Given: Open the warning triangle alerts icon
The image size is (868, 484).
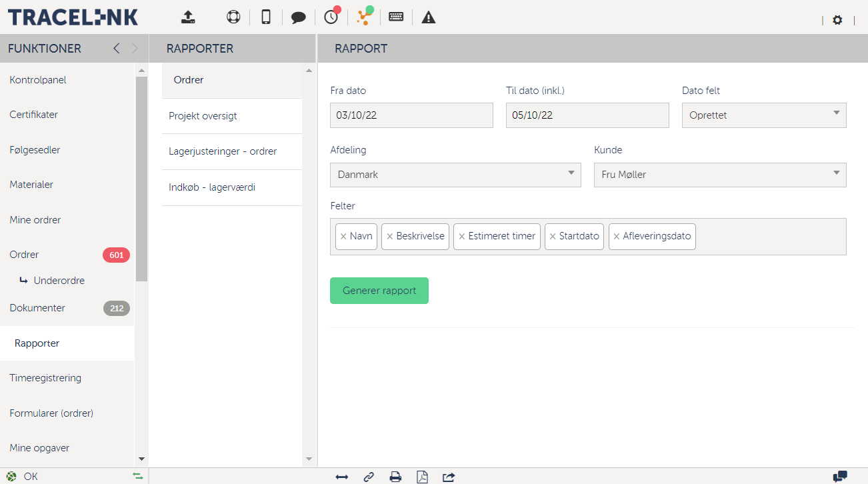Looking at the screenshot, I should pyautogui.click(x=429, y=17).
